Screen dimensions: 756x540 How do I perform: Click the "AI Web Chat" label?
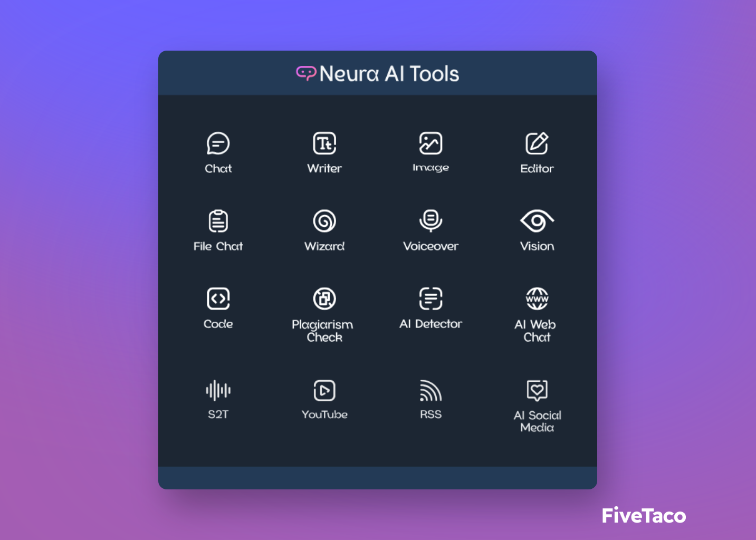[x=536, y=331]
